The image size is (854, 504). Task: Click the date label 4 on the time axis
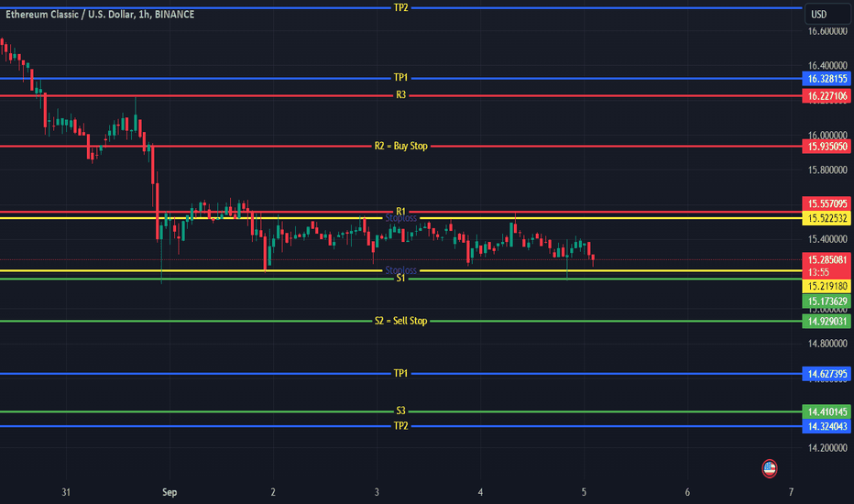[x=480, y=492]
